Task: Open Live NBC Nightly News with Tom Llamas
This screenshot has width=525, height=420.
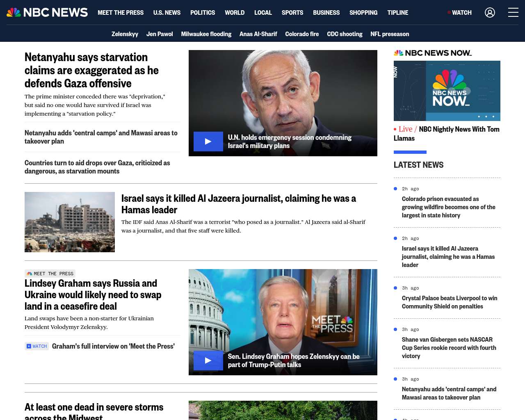Action: pyautogui.click(x=447, y=134)
